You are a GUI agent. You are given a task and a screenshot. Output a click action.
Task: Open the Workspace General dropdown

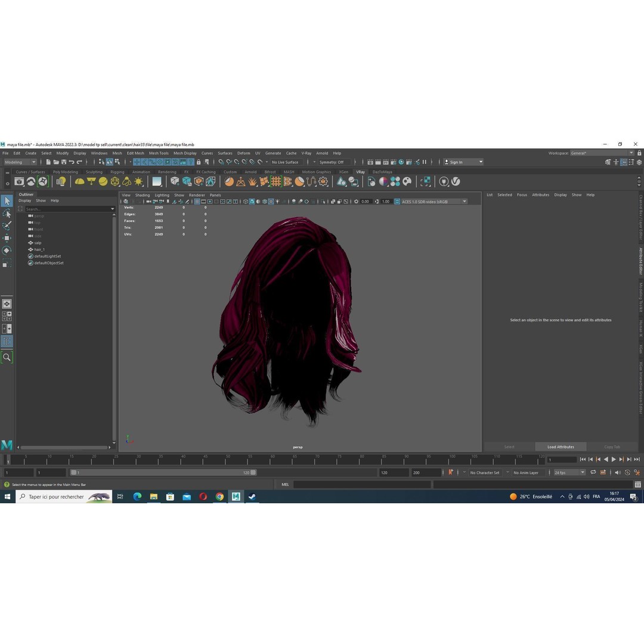pyautogui.click(x=602, y=153)
